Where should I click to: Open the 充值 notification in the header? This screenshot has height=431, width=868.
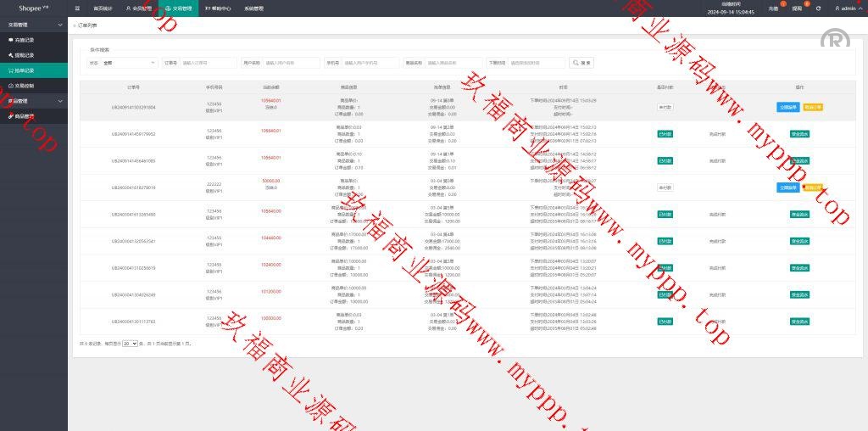773,8
